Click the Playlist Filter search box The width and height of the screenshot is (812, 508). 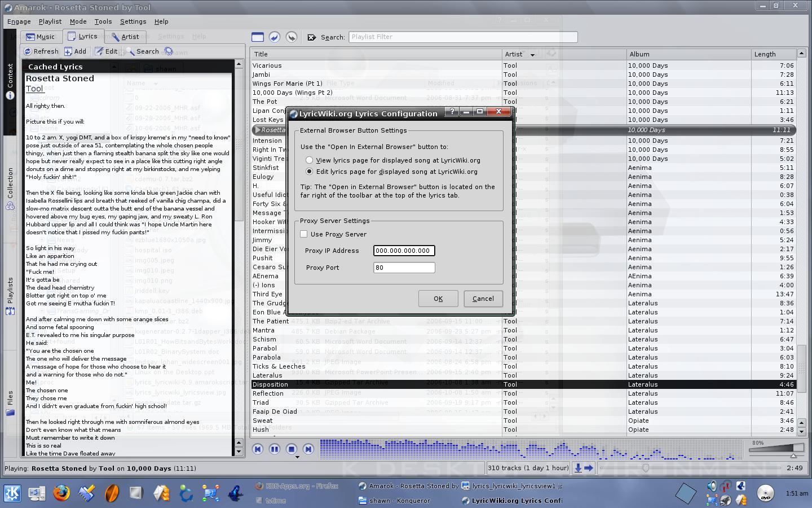(463, 37)
